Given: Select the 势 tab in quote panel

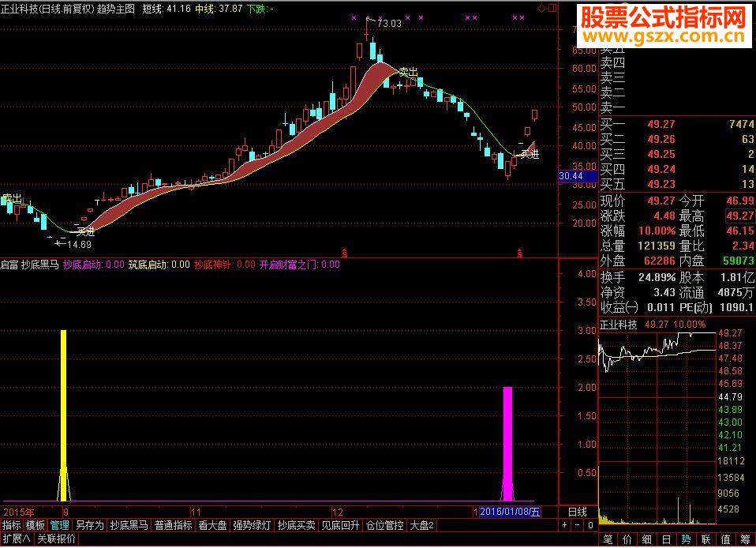Looking at the screenshot, I should tap(686, 539).
